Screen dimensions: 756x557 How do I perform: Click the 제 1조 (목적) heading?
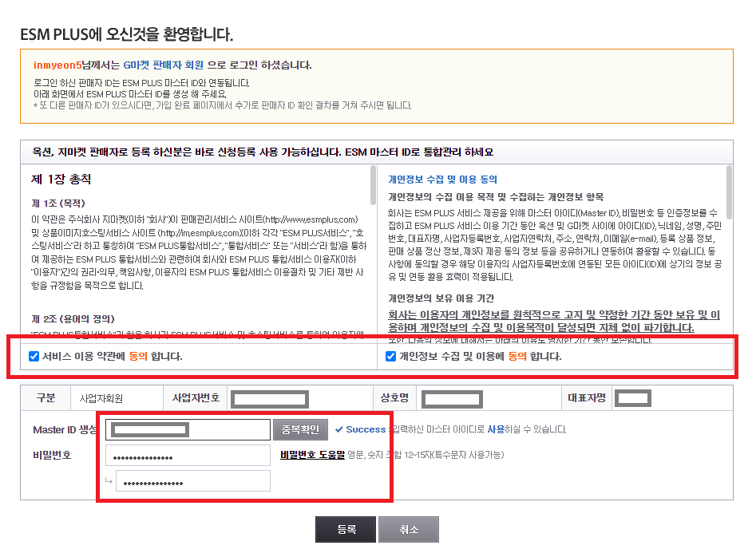pyautogui.click(x=58, y=203)
